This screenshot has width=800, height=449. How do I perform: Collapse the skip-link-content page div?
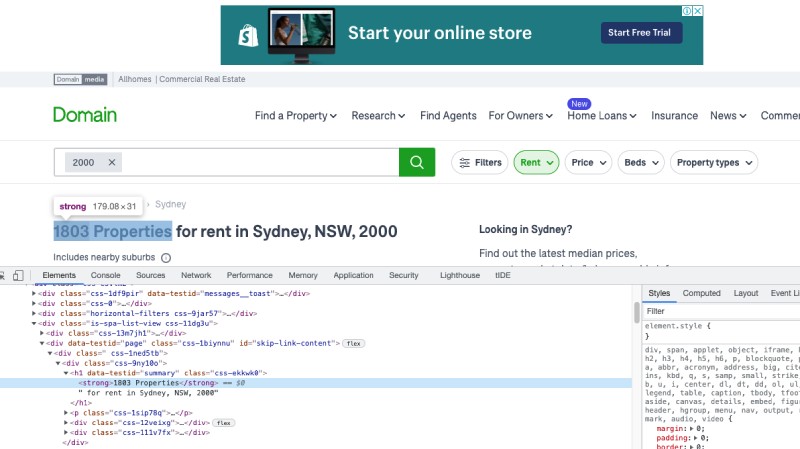[x=42, y=343]
